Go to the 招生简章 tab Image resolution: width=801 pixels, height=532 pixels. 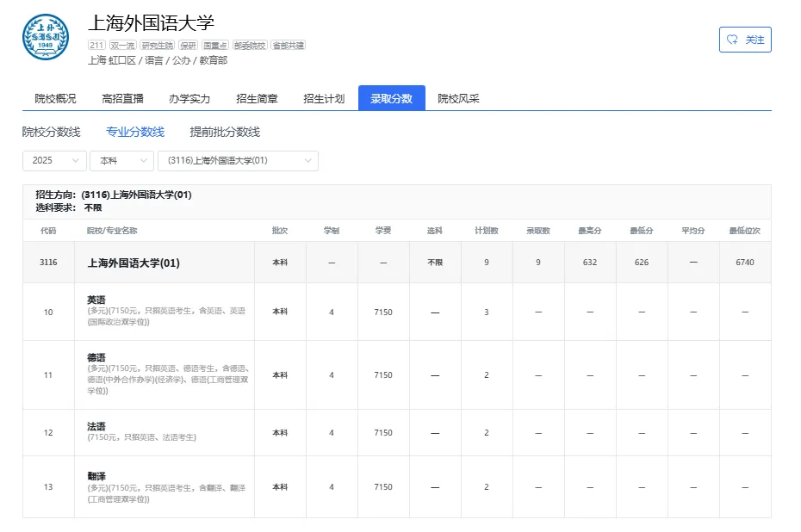[x=257, y=98]
